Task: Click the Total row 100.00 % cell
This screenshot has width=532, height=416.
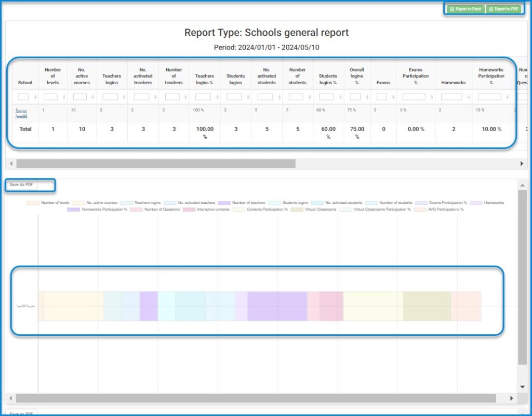Action: [x=205, y=133]
